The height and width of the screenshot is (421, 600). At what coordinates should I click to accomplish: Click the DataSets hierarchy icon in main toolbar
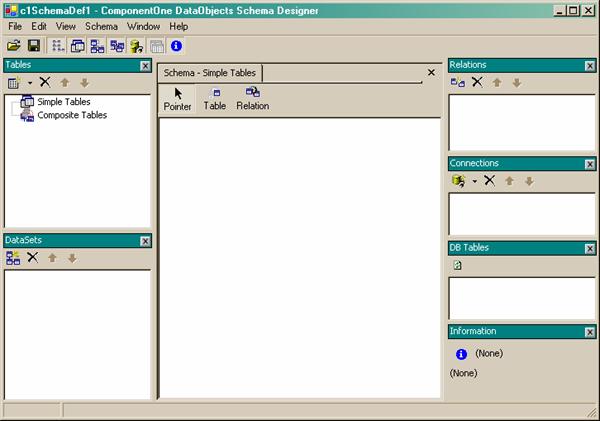[x=97, y=46]
